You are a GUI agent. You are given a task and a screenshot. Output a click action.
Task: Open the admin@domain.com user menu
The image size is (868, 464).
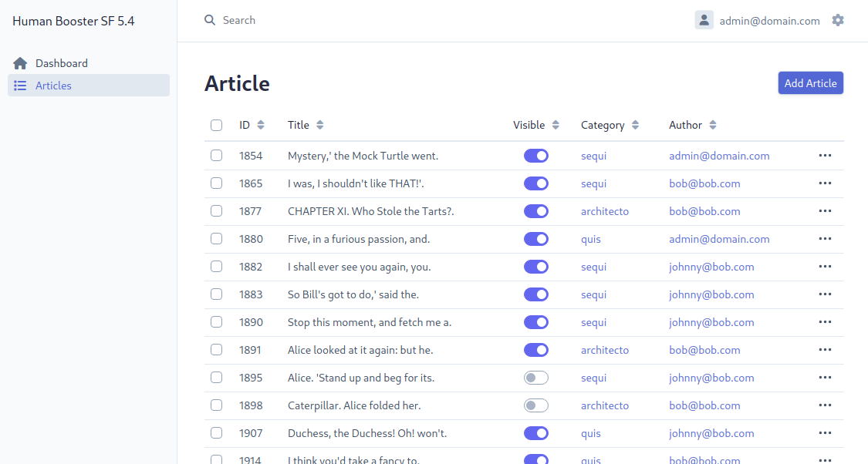(758, 21)
